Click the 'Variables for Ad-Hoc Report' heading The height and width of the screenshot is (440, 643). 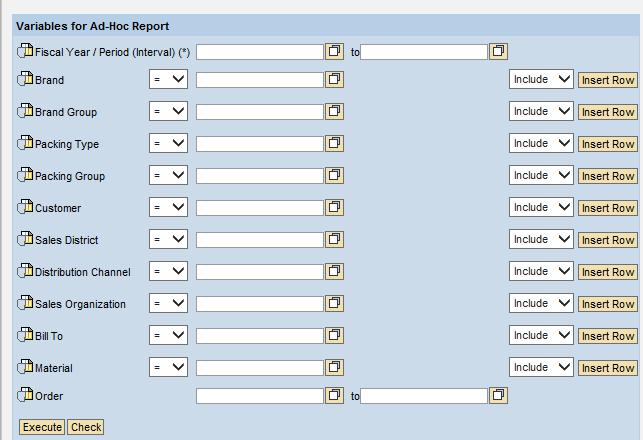(93, 26)
